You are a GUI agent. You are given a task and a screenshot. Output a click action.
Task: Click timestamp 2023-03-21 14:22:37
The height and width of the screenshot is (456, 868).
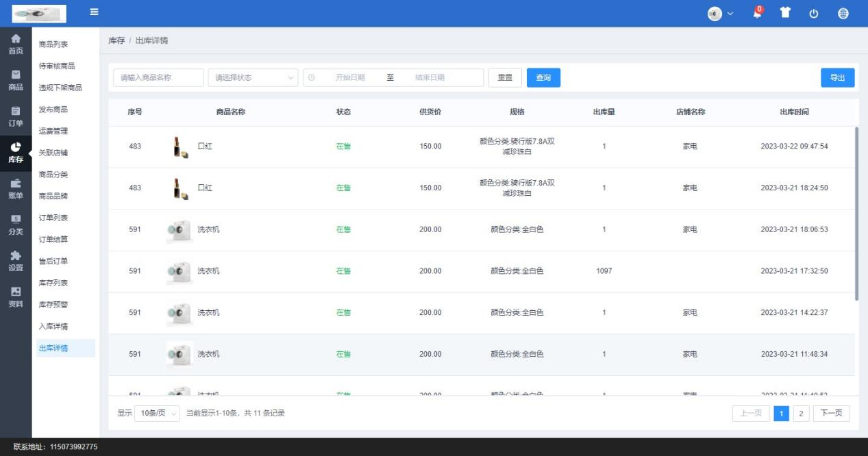[794, 313]
